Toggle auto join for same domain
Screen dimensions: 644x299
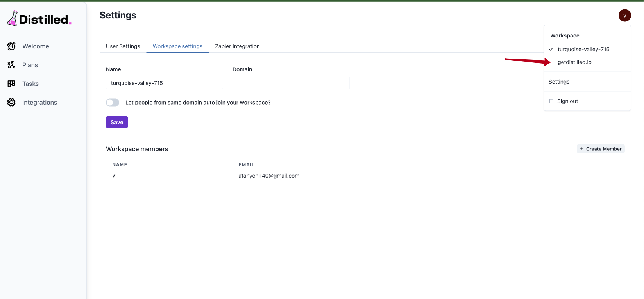[x=113, y=102]
